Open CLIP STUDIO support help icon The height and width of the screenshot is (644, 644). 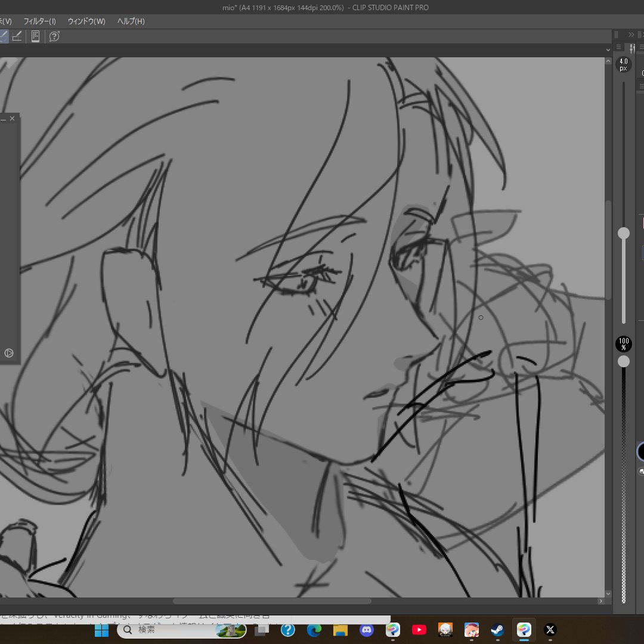(x=54, y=36)
